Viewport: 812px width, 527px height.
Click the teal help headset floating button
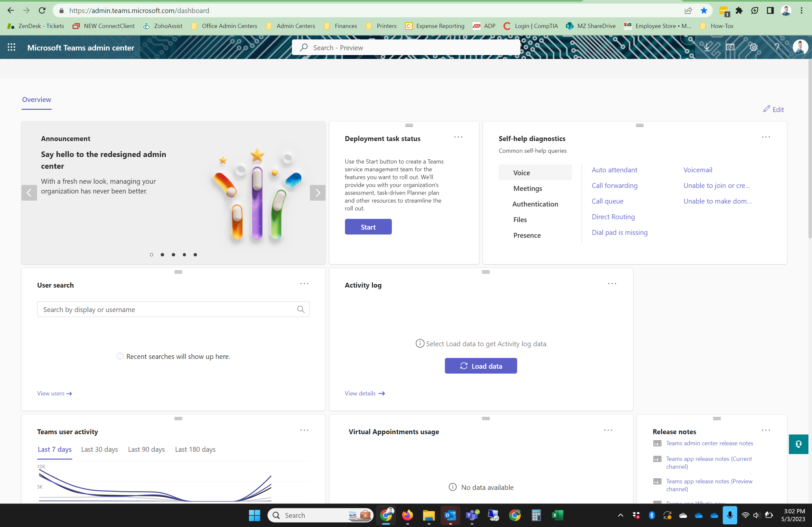(798, 444)
